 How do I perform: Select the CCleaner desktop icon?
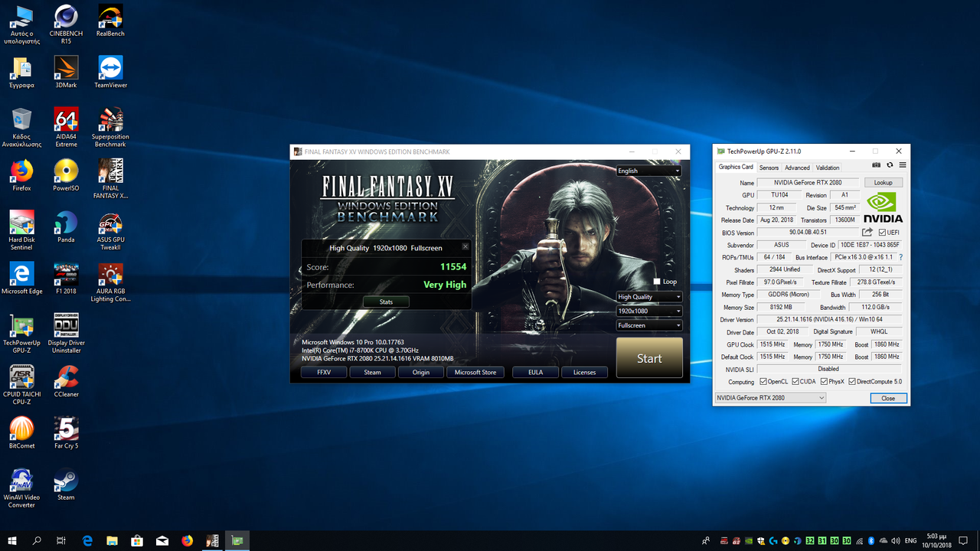(66, 381)
